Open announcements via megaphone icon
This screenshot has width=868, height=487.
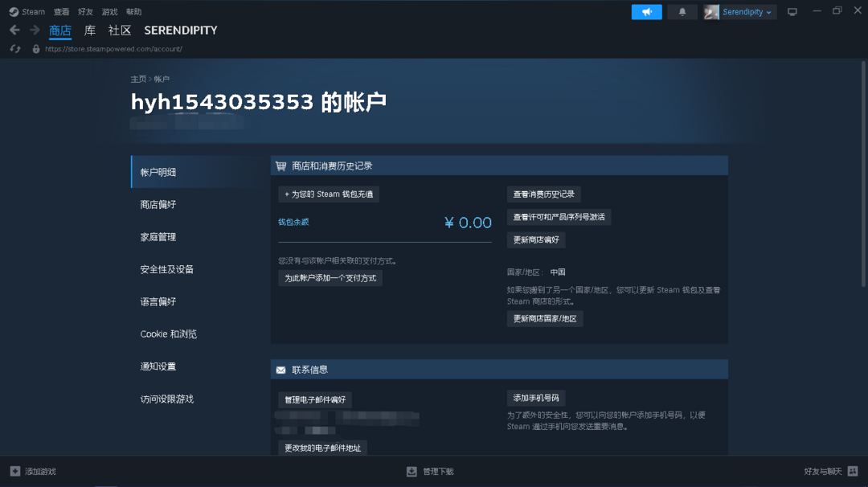pos(646,11)
